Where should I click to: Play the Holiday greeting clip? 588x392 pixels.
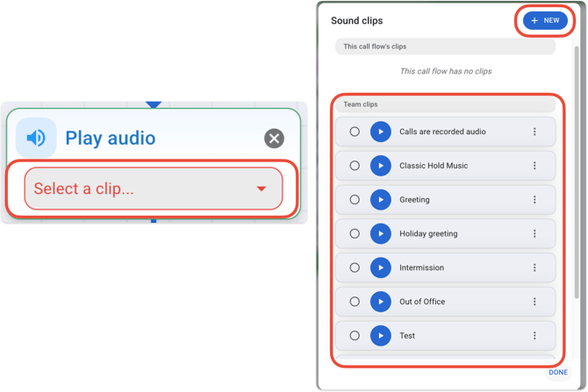(x=380, y=234)
